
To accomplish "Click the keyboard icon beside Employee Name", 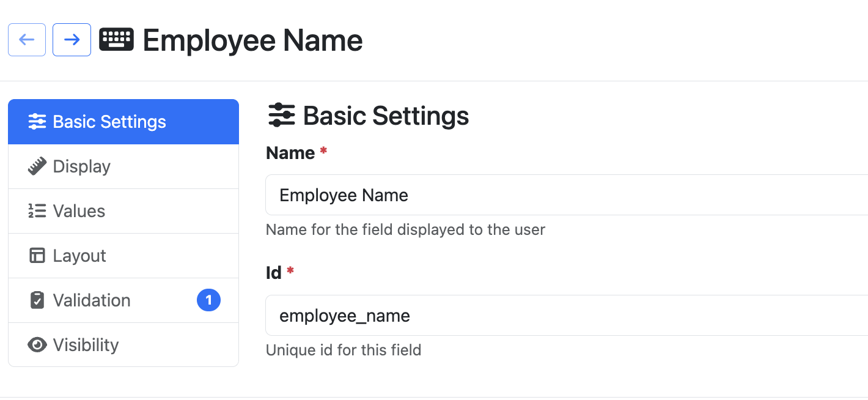I will click(x=116, y=40).
